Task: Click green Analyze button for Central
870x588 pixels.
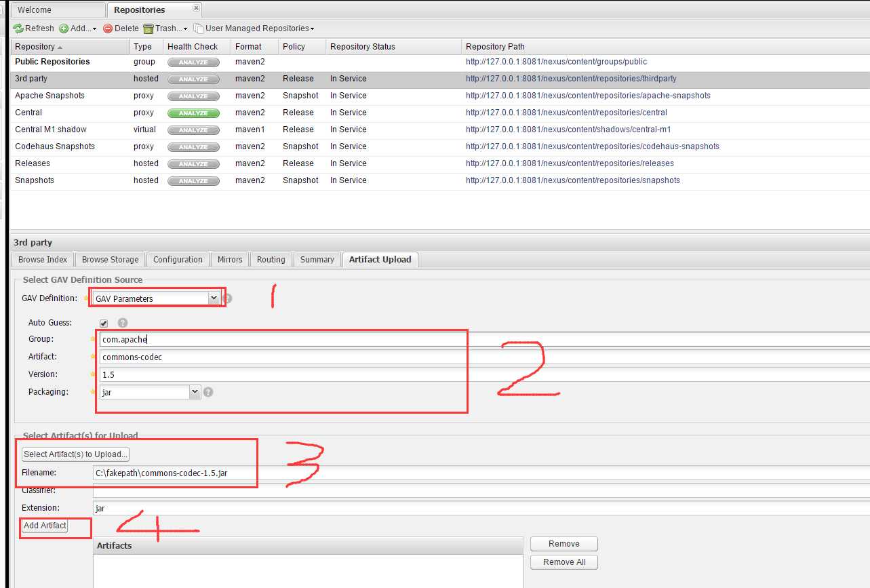Action: pyautogui.click(x=193, y=113)
